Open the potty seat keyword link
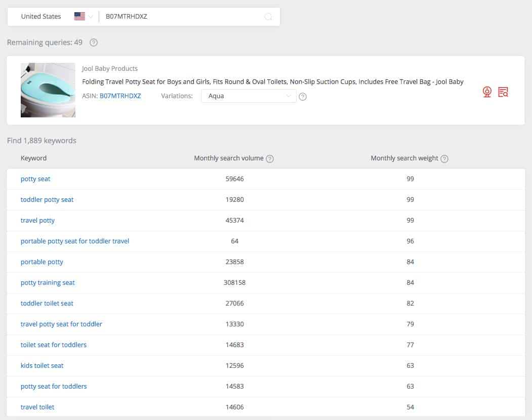 pos(35,179)
